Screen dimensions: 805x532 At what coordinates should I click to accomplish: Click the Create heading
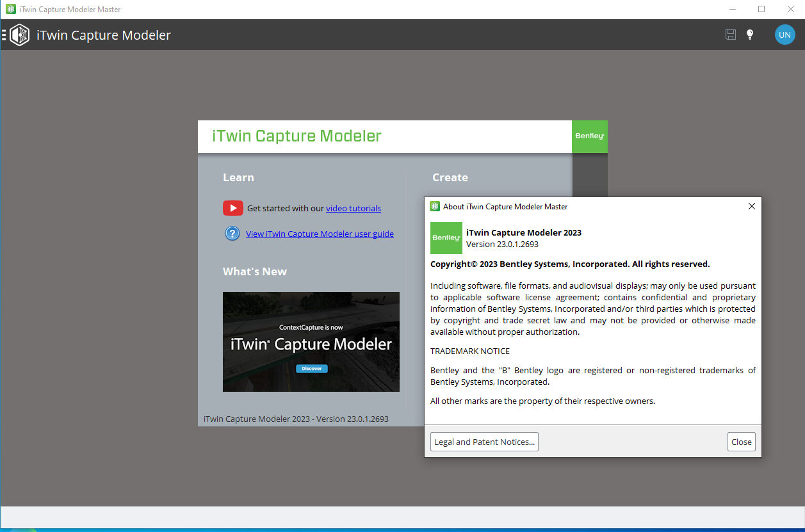tap(450, 177)
